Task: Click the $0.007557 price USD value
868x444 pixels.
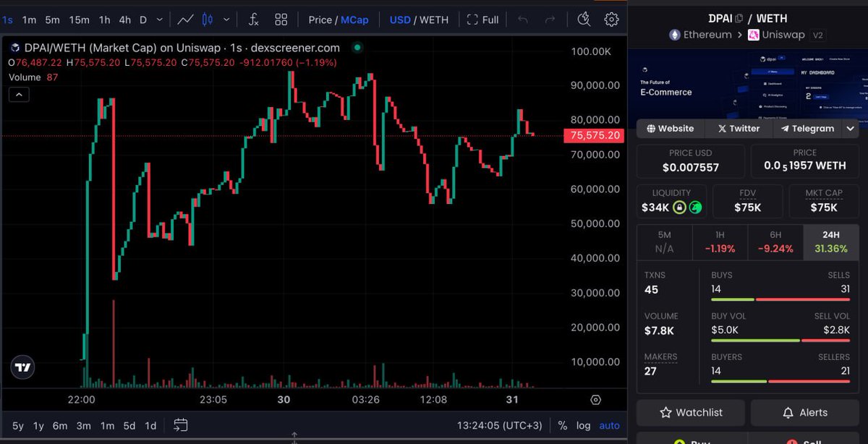Action: pyautogui.click(x=691, y=167)
